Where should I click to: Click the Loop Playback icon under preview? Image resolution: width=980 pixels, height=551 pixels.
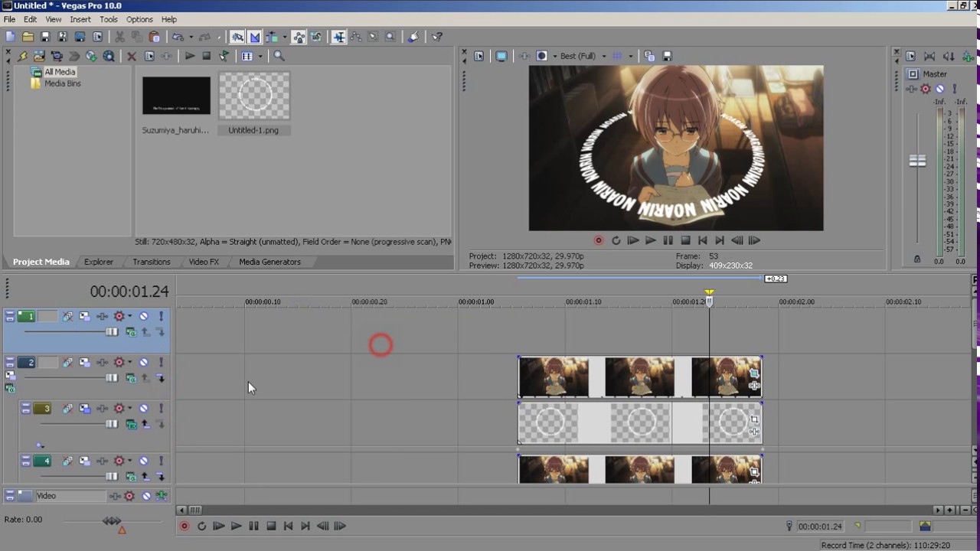click(x=616, y=240)
